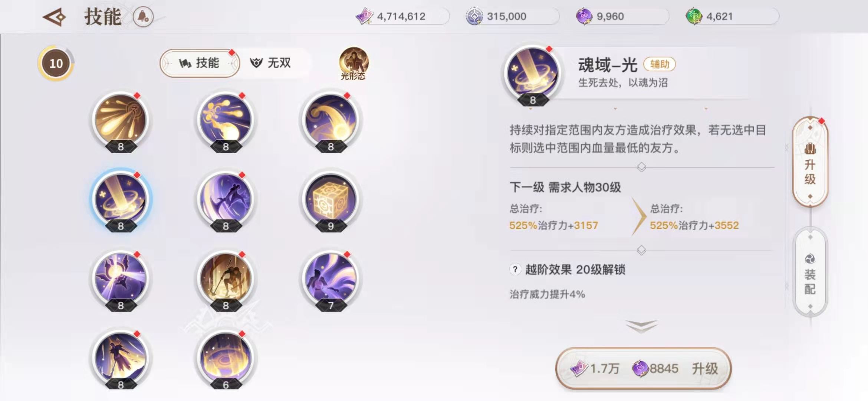Image resolution: width=868 pixels, height=401 pixels.
Task: Toggle the 光形态 form switch portrait
Action: (354, 63)
